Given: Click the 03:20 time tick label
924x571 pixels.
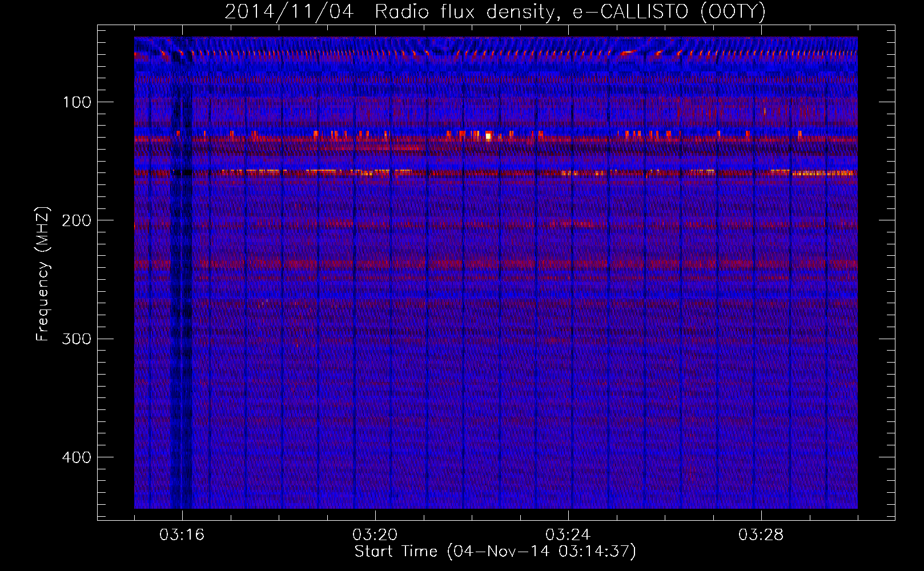Looking at the screenshot, I should [375, 535].
